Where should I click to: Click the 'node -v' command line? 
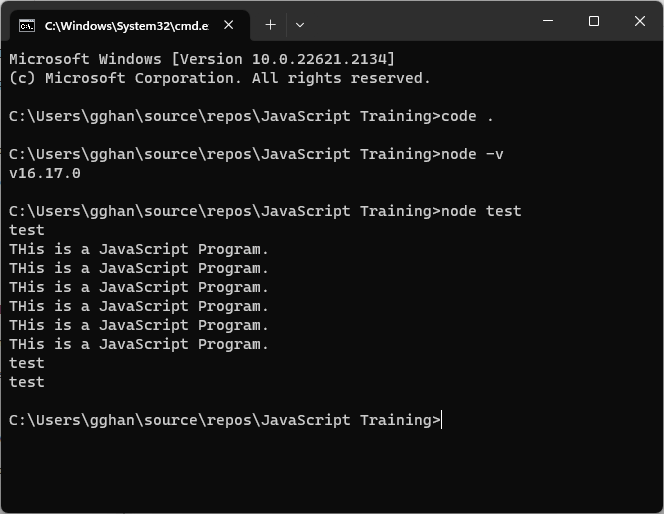tap(256, 154)
